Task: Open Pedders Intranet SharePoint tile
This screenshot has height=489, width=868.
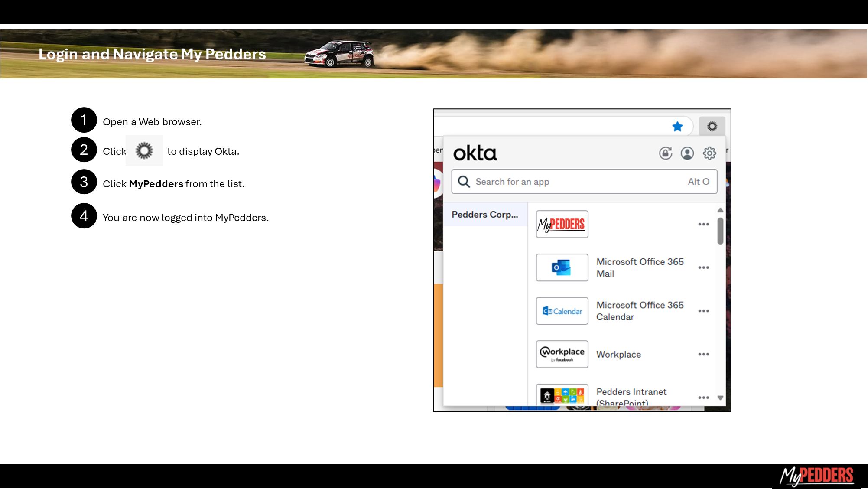Action: coord(562,394)
